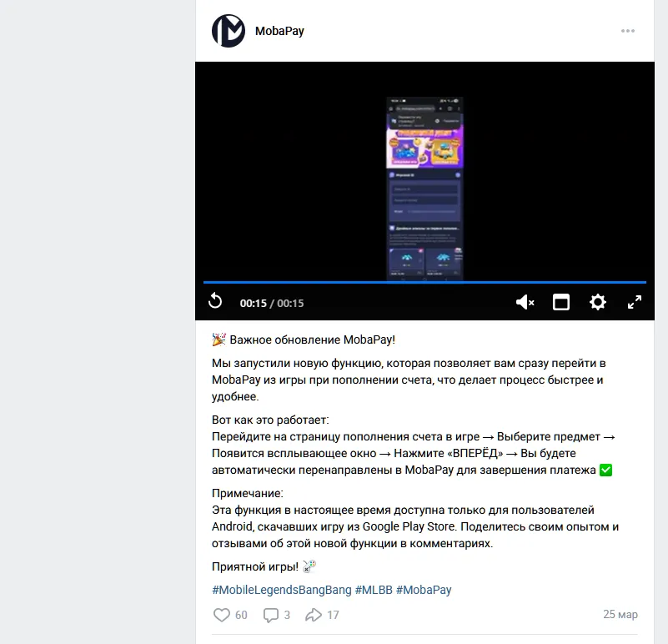Expand video to fullscreen
Screen dimensions: 668x644
[635, 302]
